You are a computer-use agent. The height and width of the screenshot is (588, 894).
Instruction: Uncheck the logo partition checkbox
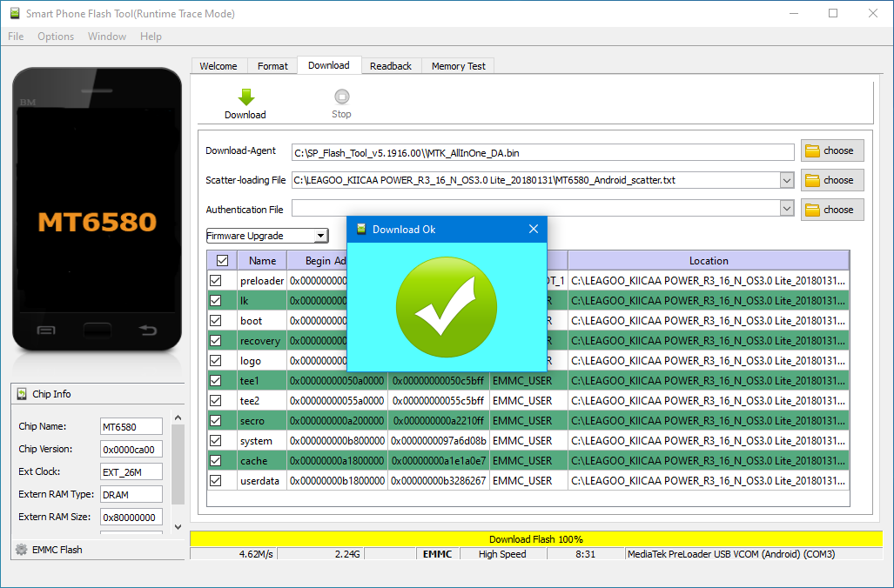pos(216,360)
